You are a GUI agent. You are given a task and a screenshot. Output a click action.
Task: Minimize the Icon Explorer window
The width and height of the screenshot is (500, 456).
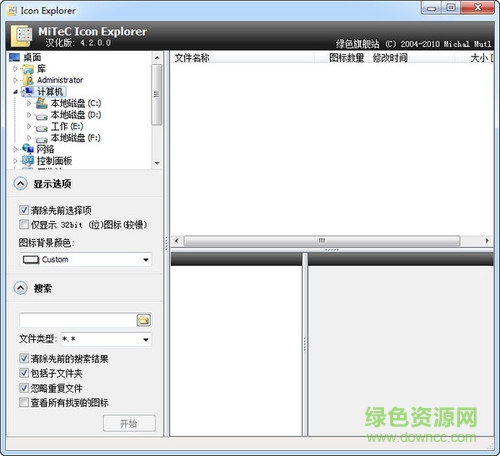(x=432, y=8)
